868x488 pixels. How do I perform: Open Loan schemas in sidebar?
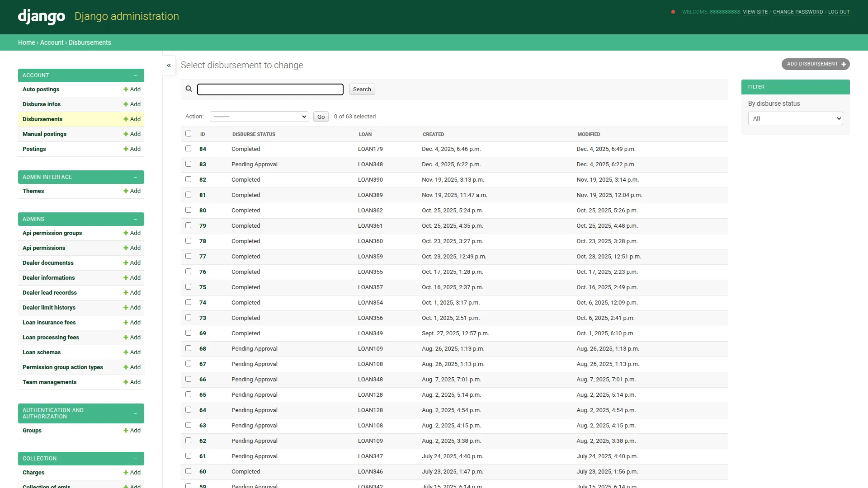pos(42,352)
